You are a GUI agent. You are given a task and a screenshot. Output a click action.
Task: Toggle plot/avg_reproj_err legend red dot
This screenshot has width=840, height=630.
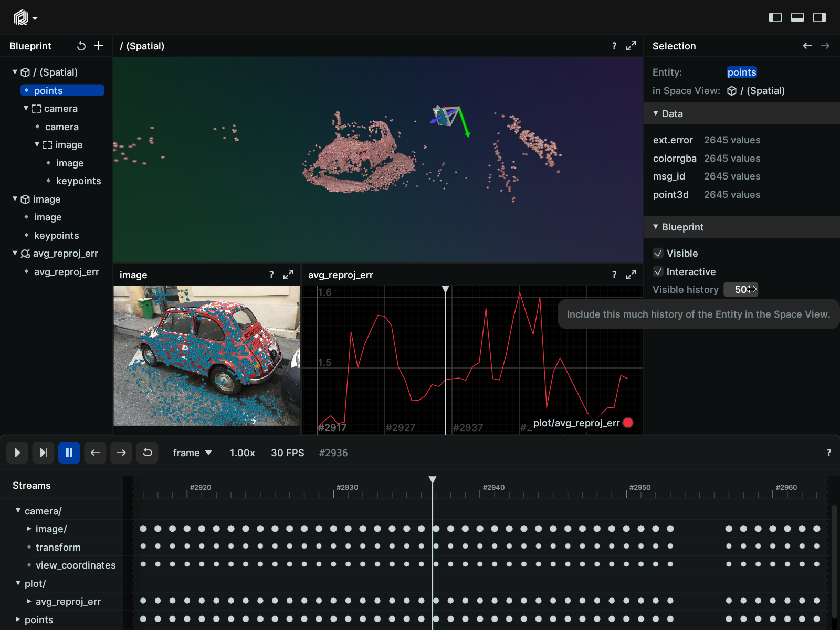coord(628,423)
